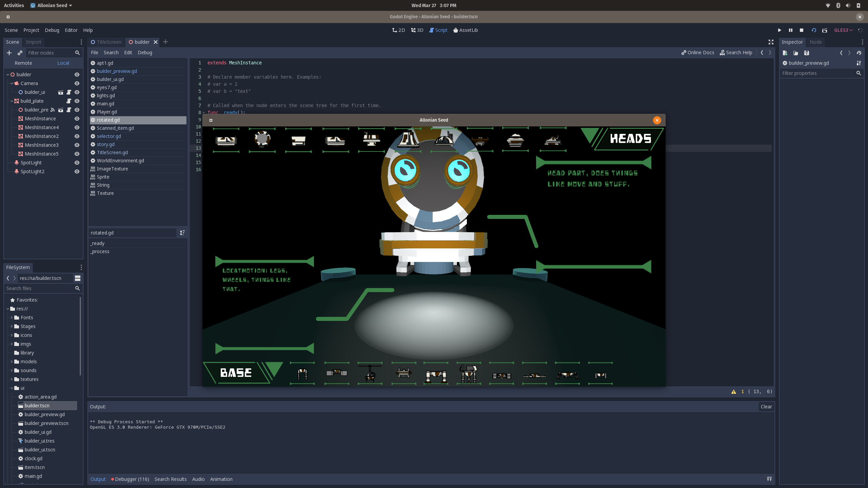Expand the models folder
868x488 pixels.
tap(12, 362)
